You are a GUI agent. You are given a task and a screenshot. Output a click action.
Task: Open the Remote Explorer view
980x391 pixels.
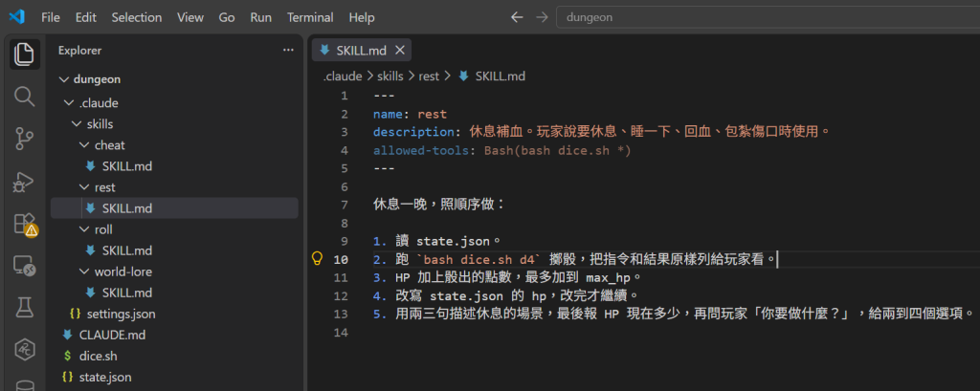24,266
